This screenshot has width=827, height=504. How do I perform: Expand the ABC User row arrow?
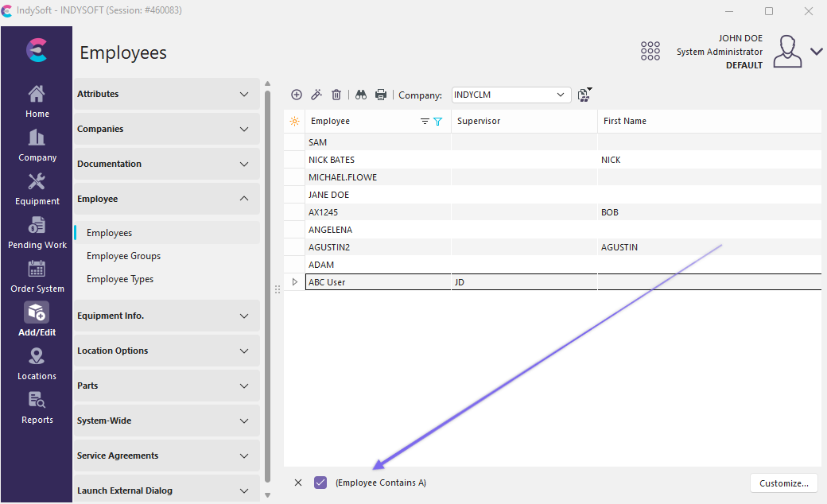[x=295, y=282]
